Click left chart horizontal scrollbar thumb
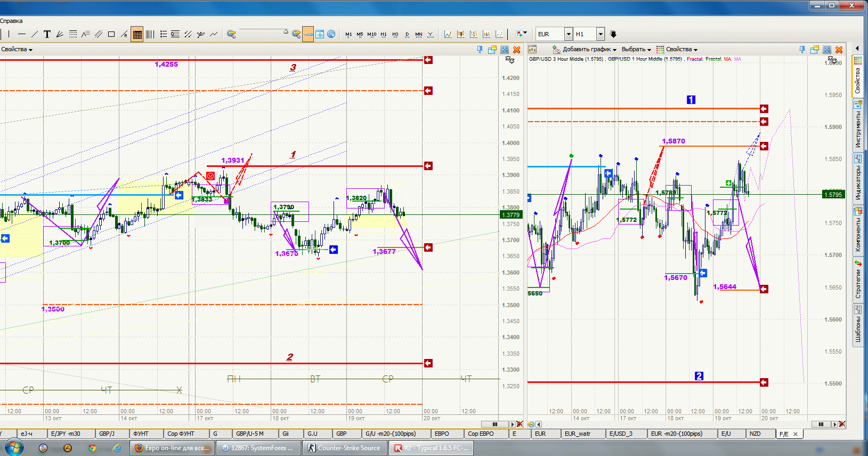 494,425
